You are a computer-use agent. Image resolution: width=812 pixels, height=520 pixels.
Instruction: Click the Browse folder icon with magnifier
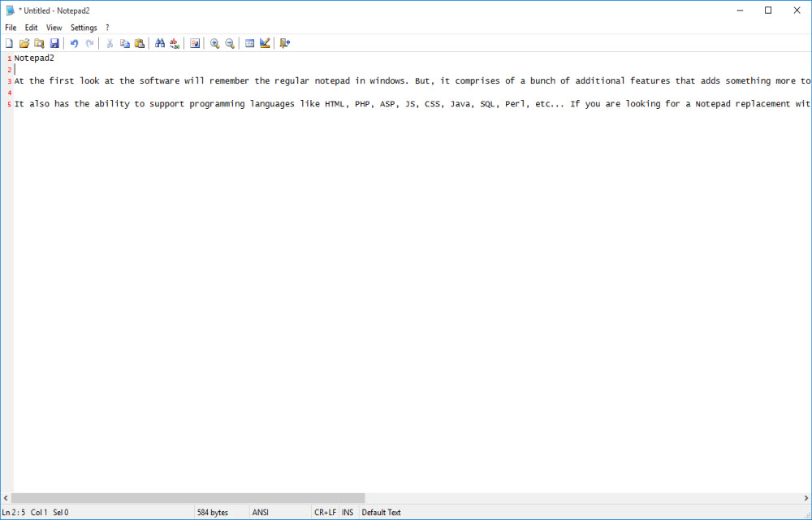pos(39,44)
